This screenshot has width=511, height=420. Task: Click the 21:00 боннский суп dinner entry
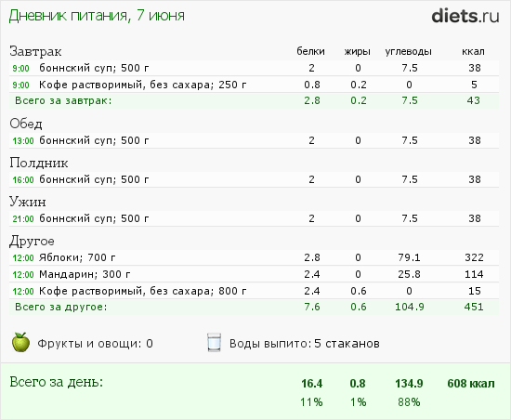click(x=254, y=218)
